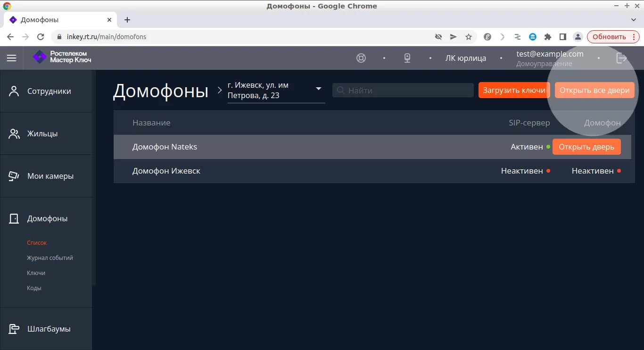Open the tab search chevron
The width and height of the screenshot is (644, 350).
click(634, 20)
